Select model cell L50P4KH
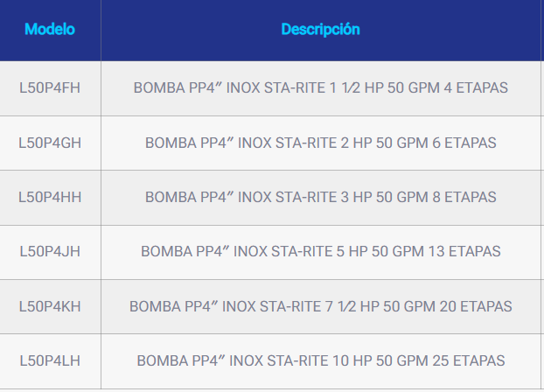Screen dimensions: 544x392 50,306
